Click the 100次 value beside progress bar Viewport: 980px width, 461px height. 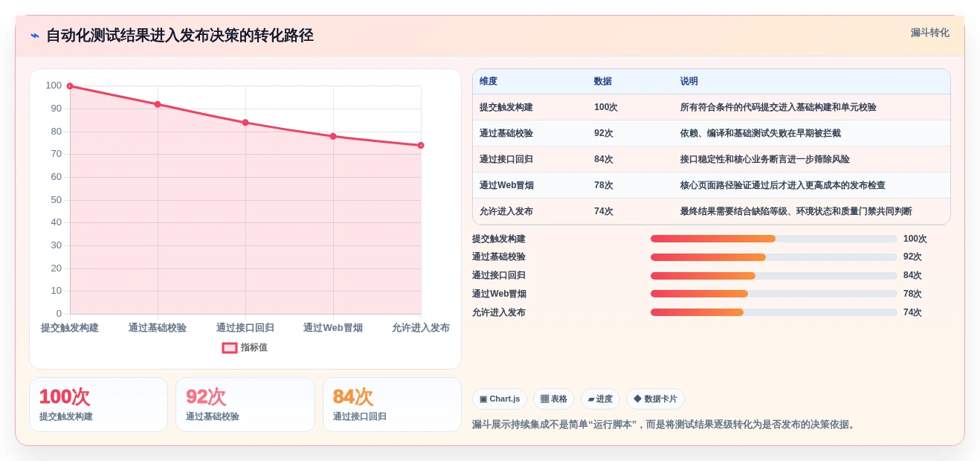pos(915,239)
